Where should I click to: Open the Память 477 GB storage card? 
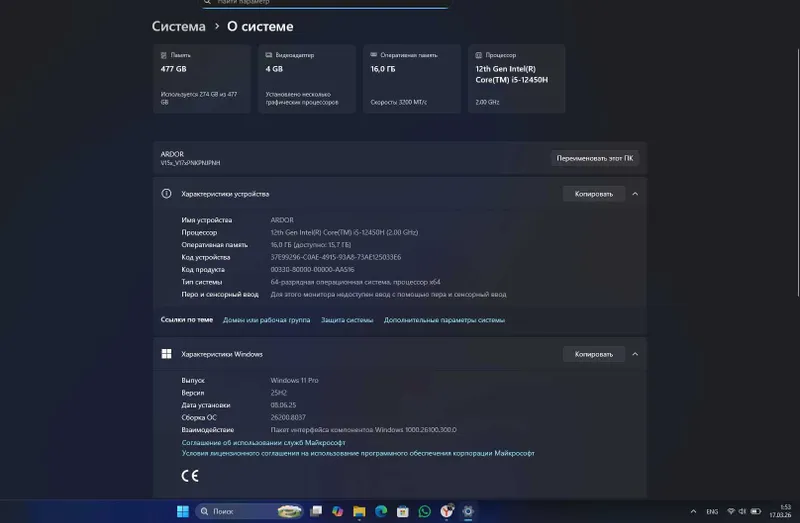point(202,79)
